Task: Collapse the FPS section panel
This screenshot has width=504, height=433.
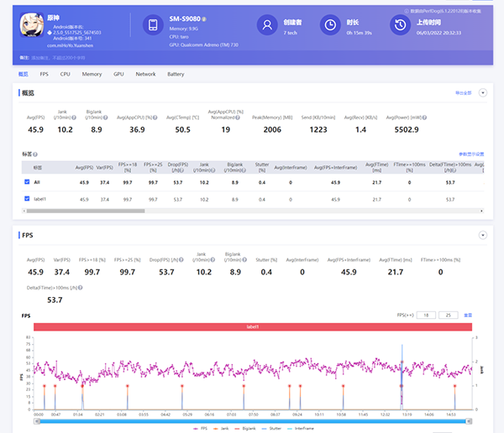Action: pos(483,236)
